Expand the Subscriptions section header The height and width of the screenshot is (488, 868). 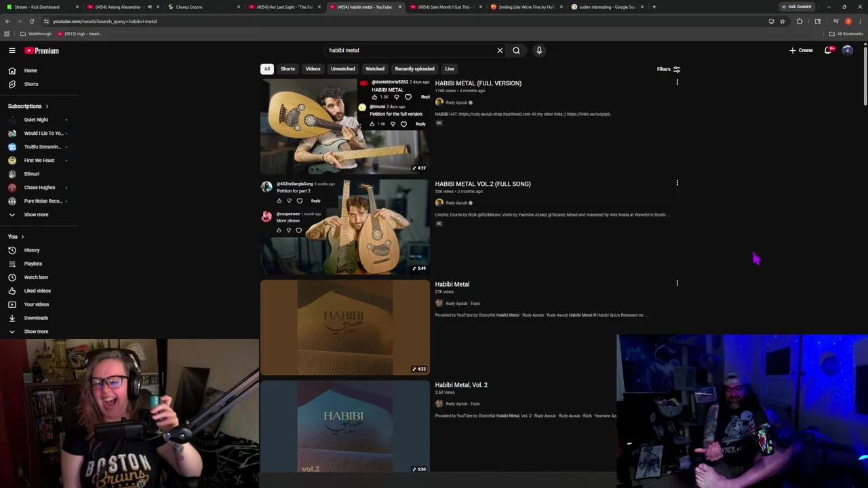point(28,106)
